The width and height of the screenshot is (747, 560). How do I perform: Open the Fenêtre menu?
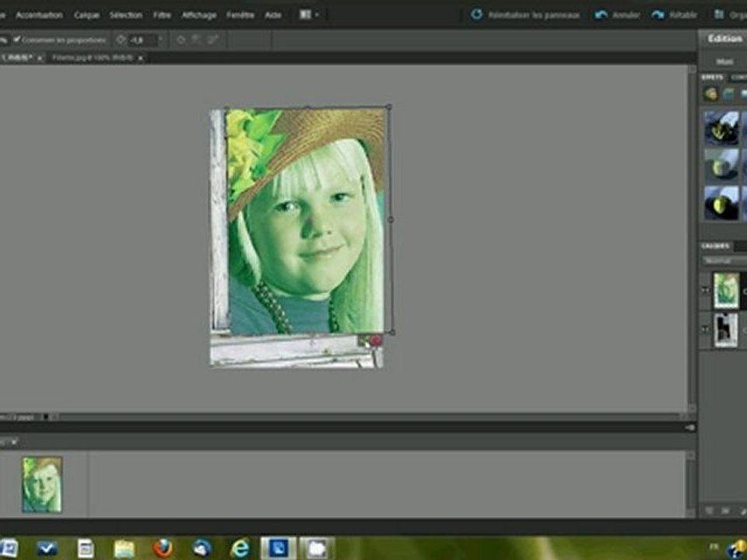[x=240, y=16]
